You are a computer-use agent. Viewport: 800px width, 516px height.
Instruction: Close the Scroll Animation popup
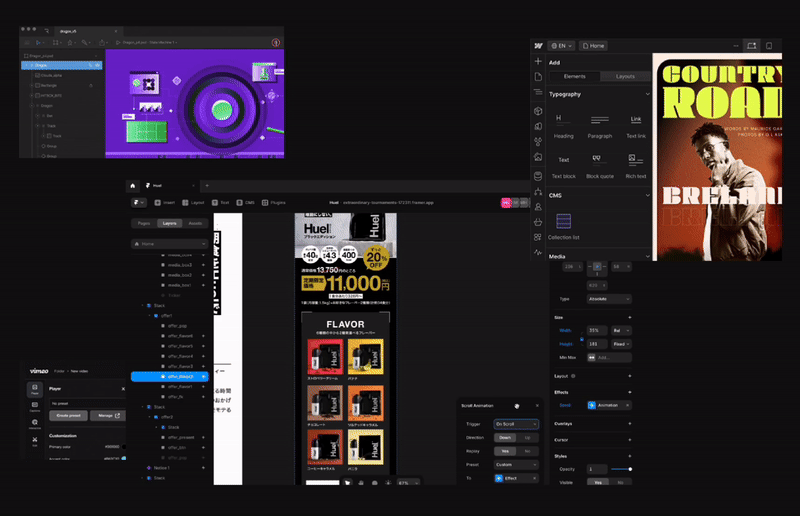[x=537, y=406]
